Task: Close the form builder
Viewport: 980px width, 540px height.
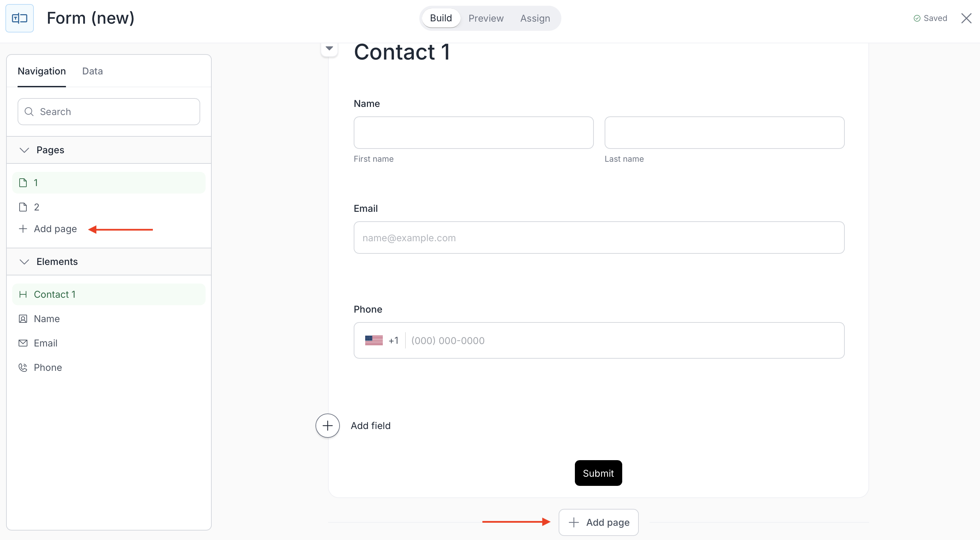Action: [966, 18]
